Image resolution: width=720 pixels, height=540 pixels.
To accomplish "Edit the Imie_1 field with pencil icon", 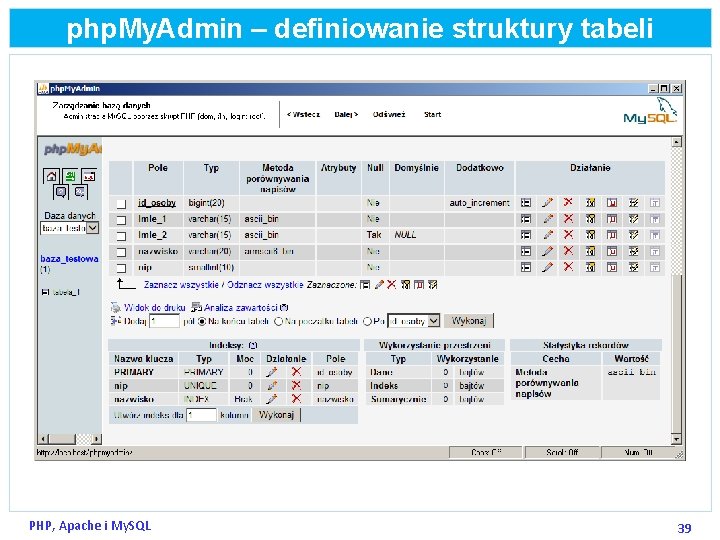I will tap(547, 219).
